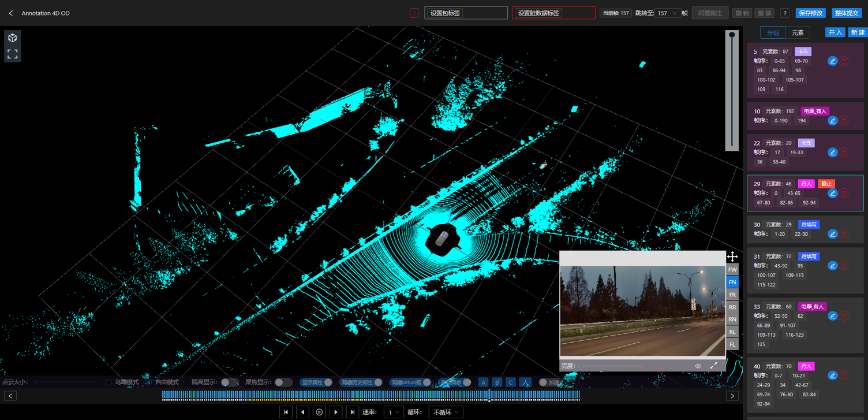This screenshot has height=420, width=868.
Task: Click the 亮度 brightness slider
Action: point(612,366)
